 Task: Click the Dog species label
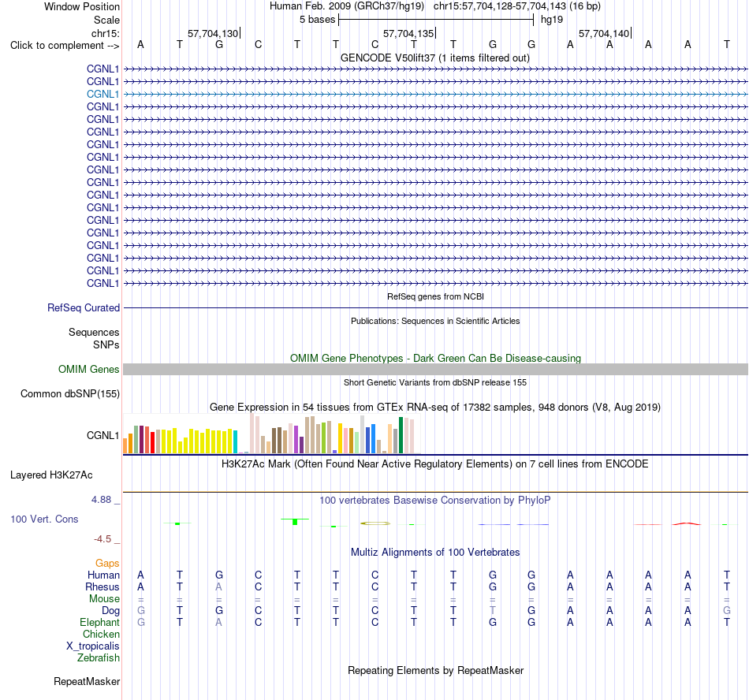[x=110, y=610]
